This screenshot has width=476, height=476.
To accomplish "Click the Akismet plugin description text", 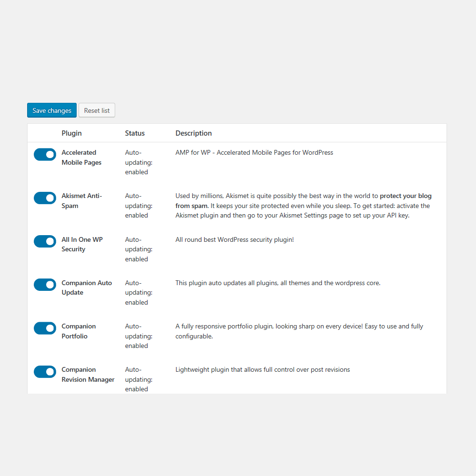I will (303, 206).
